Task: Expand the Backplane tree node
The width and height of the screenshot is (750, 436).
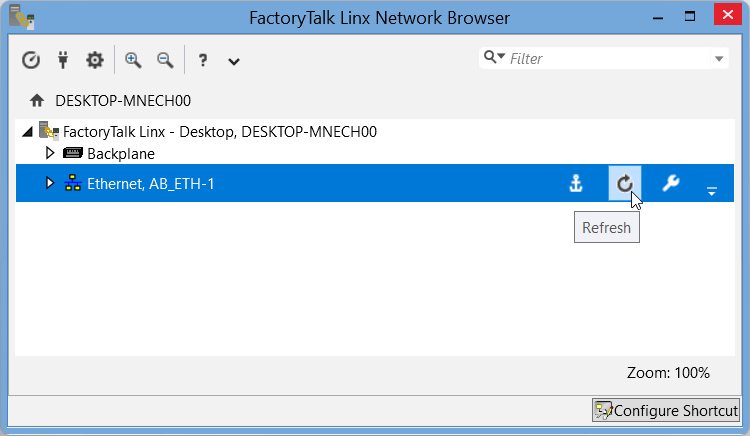Action: click(x=50, y=154)
